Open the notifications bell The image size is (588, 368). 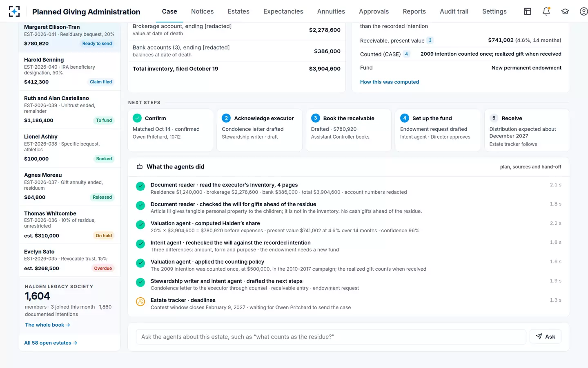pyautogui.click(x=546, y=11)
